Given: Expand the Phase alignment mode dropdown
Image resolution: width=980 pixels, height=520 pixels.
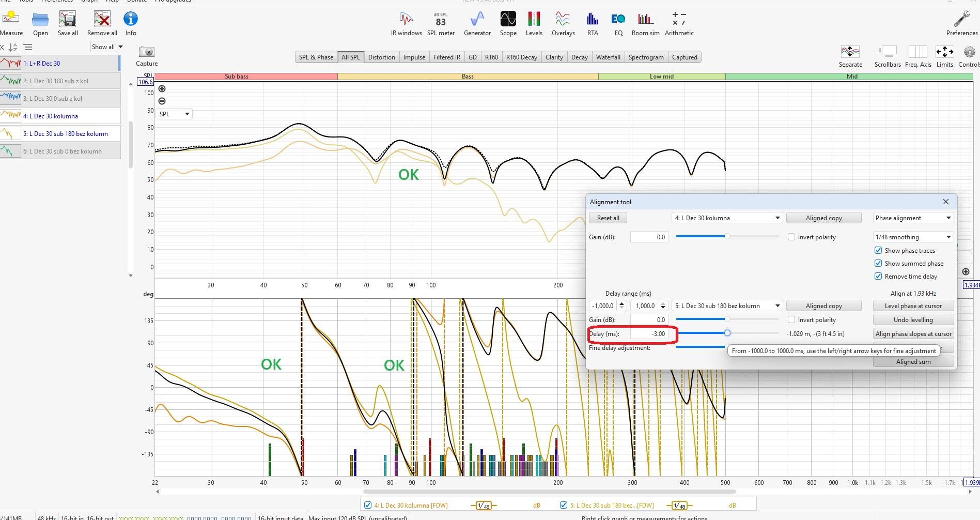Looking at the screenshot, I should pos(913,218).
